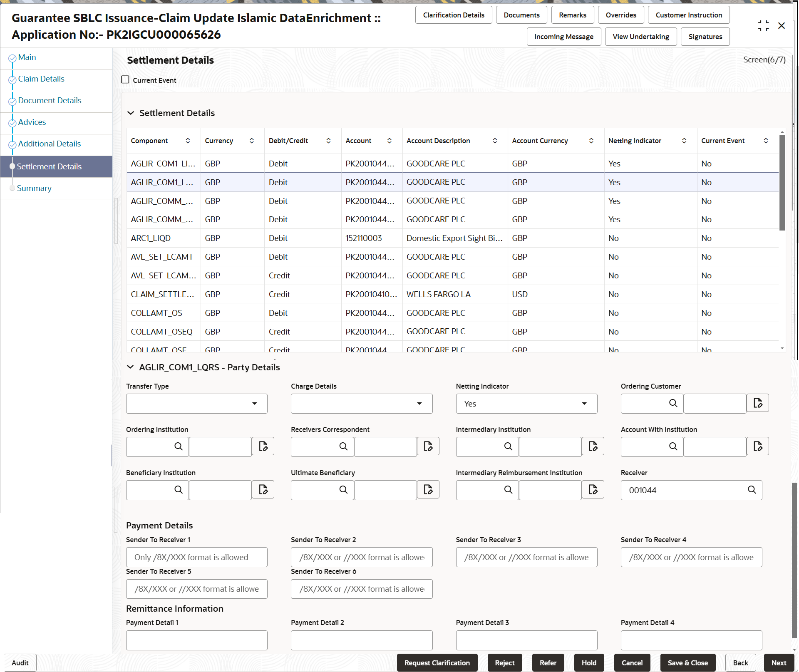Click the Incoming Message button
This screenshot has width=799, height=672.
point(564,36)
